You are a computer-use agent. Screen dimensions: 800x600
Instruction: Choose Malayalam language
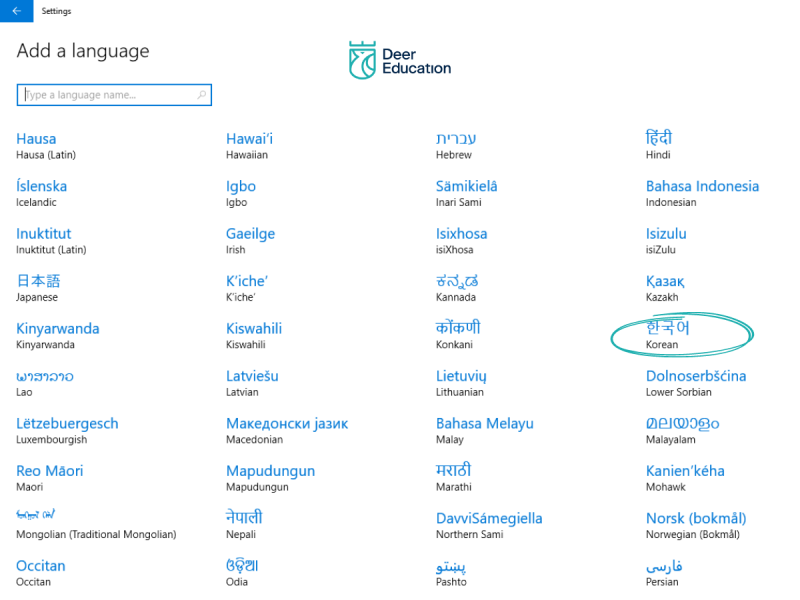tap(682, 430)
